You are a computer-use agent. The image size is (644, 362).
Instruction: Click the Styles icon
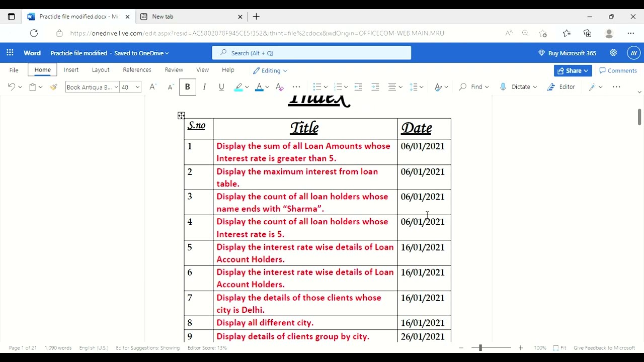pyautogui.click(x=438, y=87)
